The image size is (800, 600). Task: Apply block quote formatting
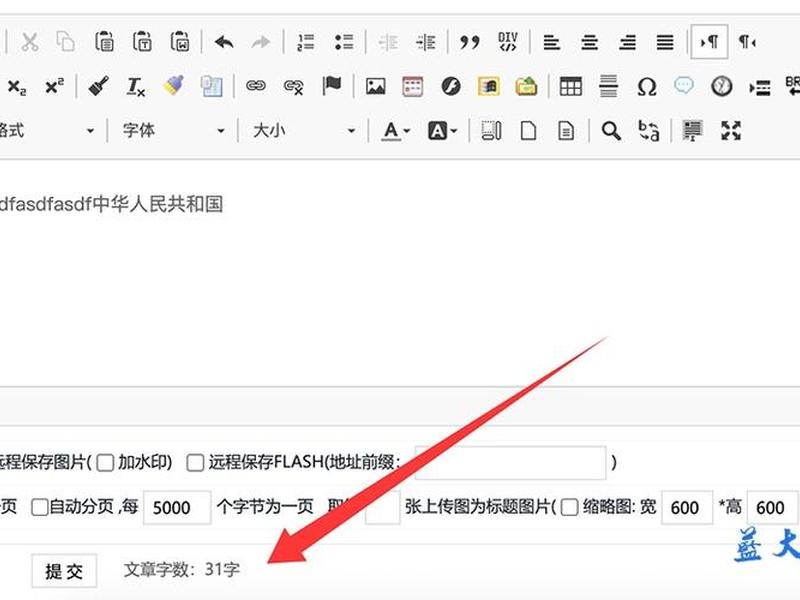click(x=469, y=42)
